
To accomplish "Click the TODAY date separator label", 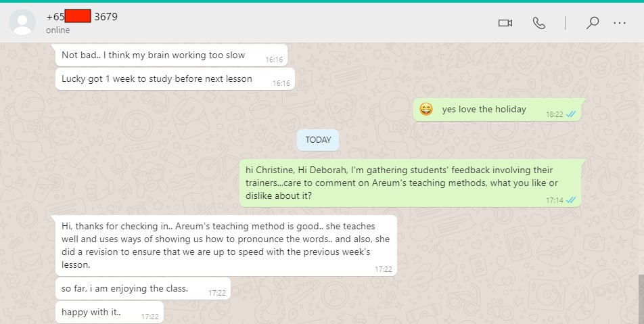I will (x=318, y=140).
